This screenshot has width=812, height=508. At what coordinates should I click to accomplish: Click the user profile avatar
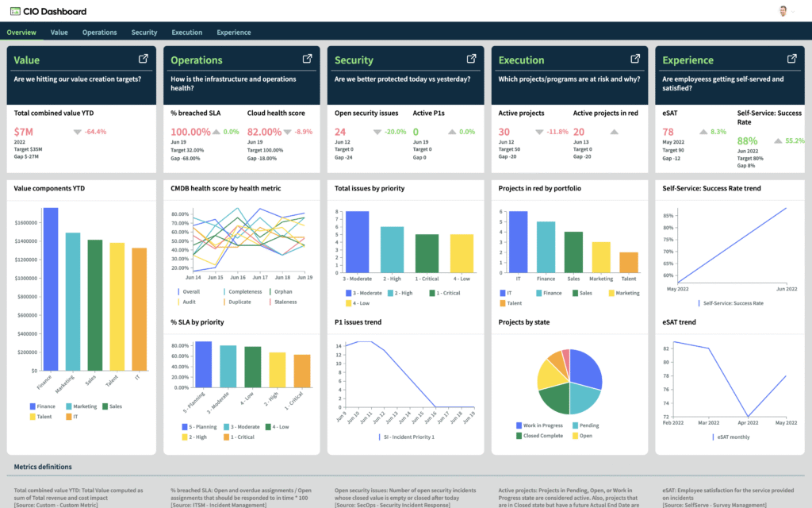coord(782,11)
